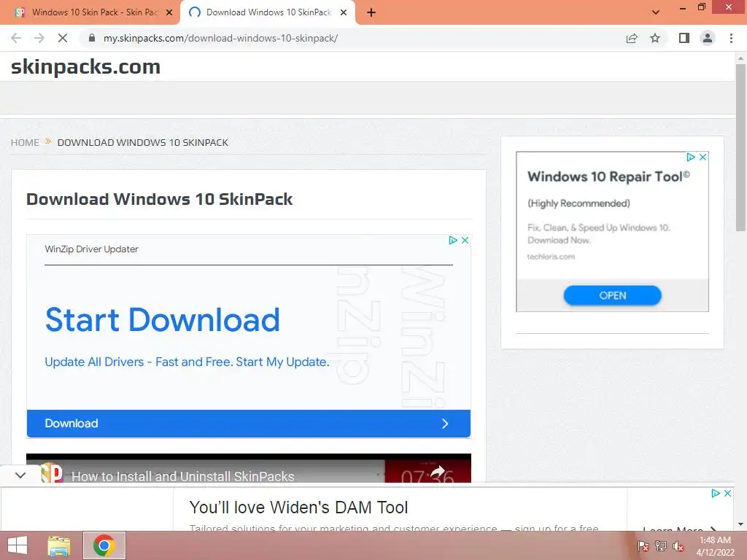Click the video share arrow icon

click(437, 472)
